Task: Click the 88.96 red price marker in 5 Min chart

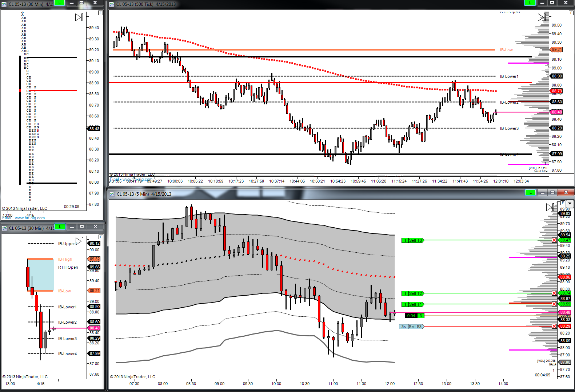Action: (565, 277)
